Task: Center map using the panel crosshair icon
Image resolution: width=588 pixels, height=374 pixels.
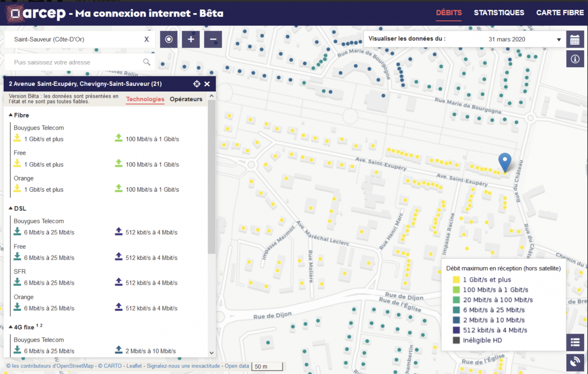Action: coord(197,84)
